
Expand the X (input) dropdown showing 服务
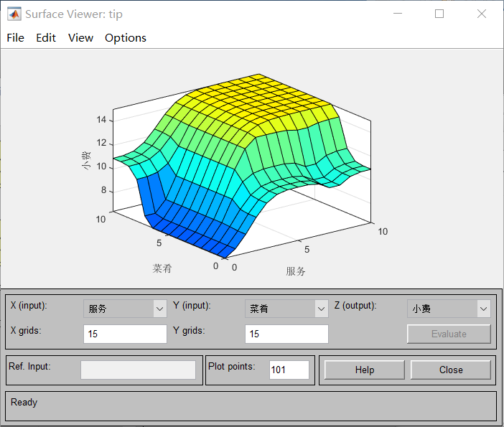[125, 309]
